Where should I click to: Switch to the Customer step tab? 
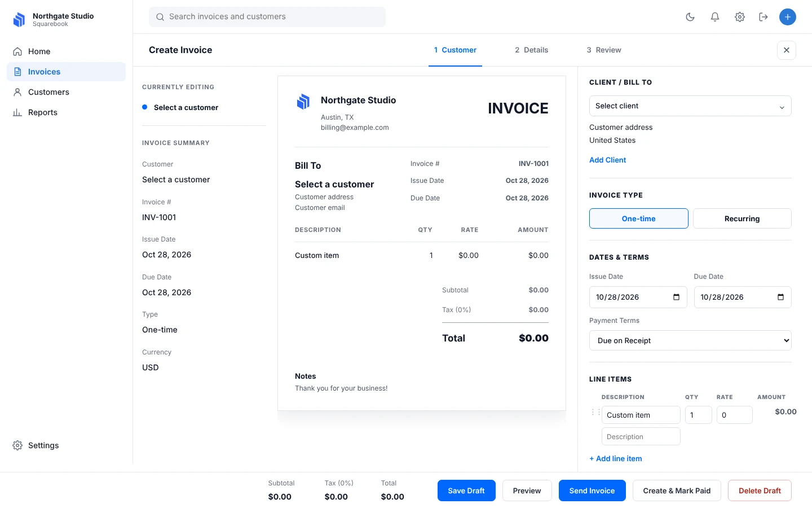point(455,50)
